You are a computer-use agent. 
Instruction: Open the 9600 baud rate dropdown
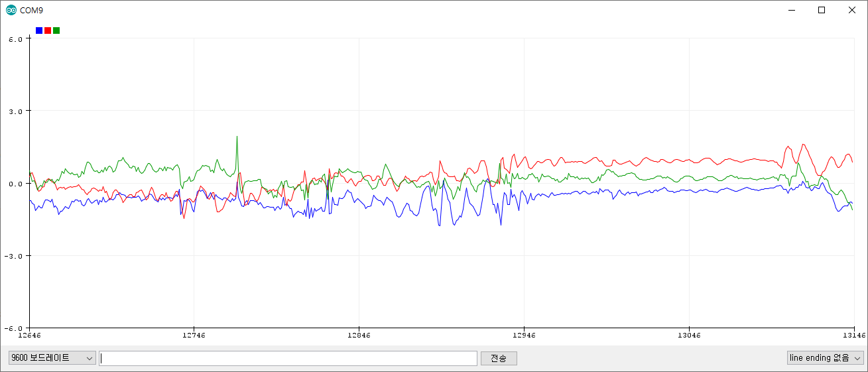point(52,358)
